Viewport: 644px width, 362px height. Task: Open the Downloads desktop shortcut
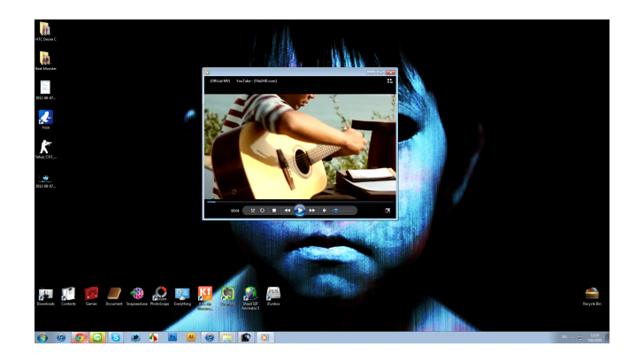tap(46, 297)
